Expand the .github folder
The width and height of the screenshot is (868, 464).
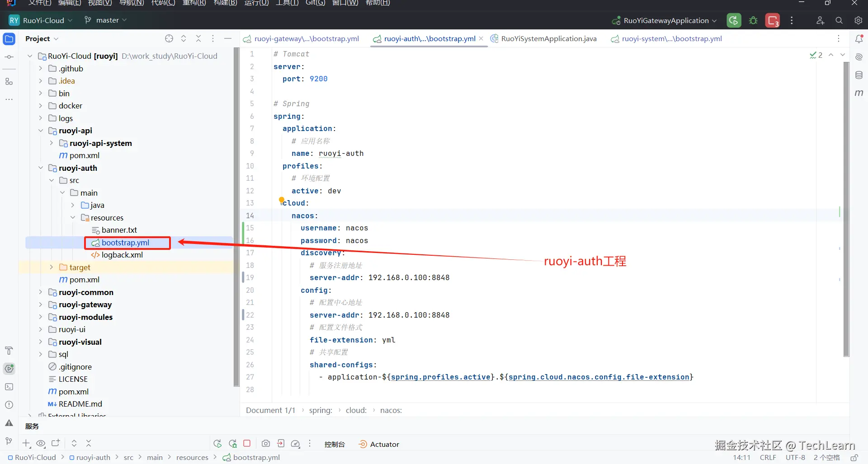click(41, 68)
